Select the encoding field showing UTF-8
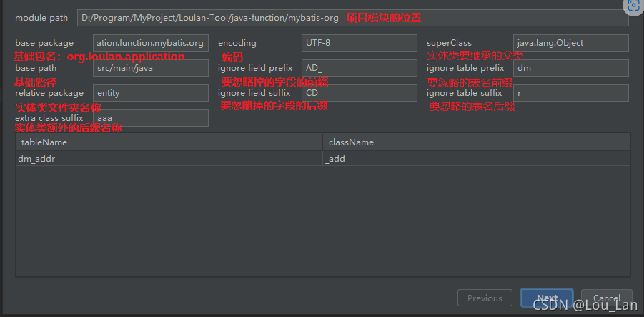644x317 pixels. (x=359, y=43)
